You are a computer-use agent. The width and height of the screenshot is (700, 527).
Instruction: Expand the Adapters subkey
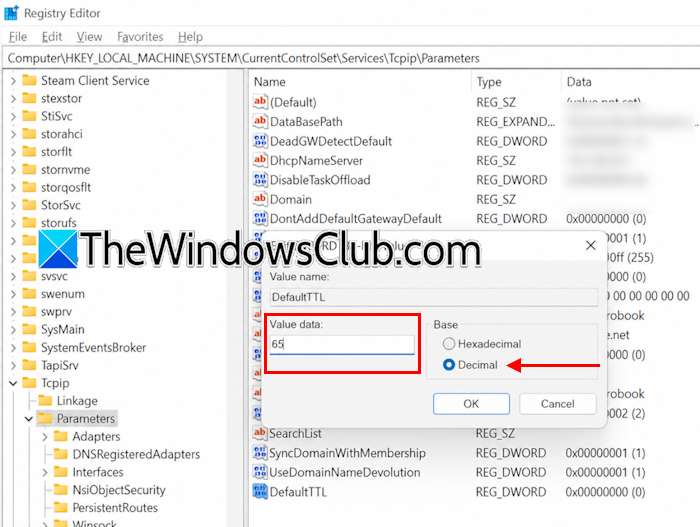[45, 437]
